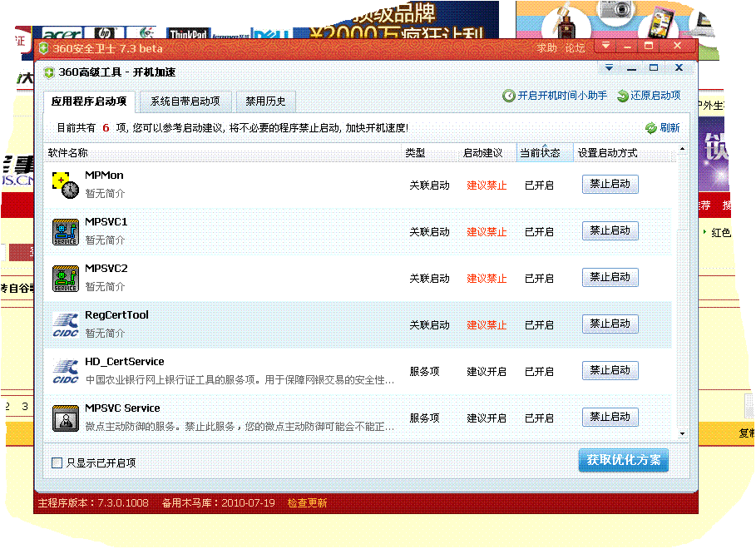The width and height of the screenshot is (756, 549).
Task: Open the 求助 link in the title bar
Action: [x=546, y=48]
